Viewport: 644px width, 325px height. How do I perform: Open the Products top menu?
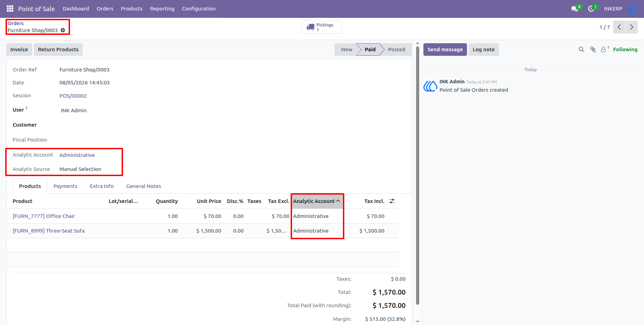[x=132, y=9]
